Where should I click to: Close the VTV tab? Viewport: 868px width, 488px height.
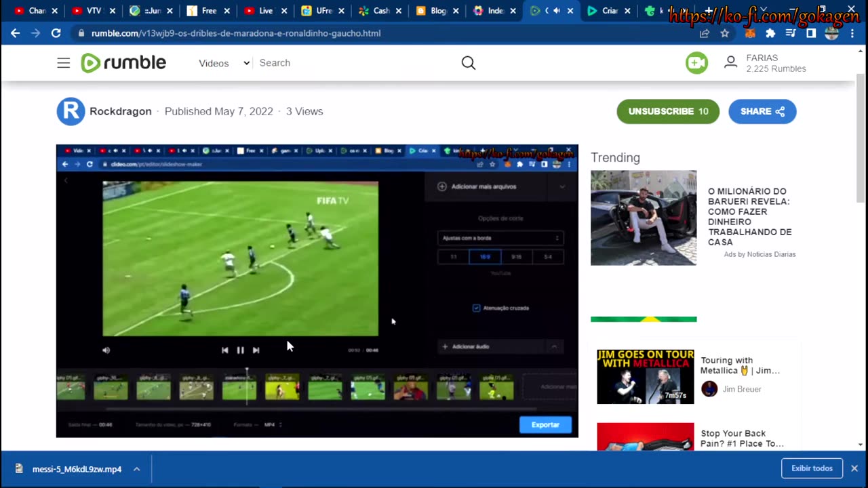(113, 11)
